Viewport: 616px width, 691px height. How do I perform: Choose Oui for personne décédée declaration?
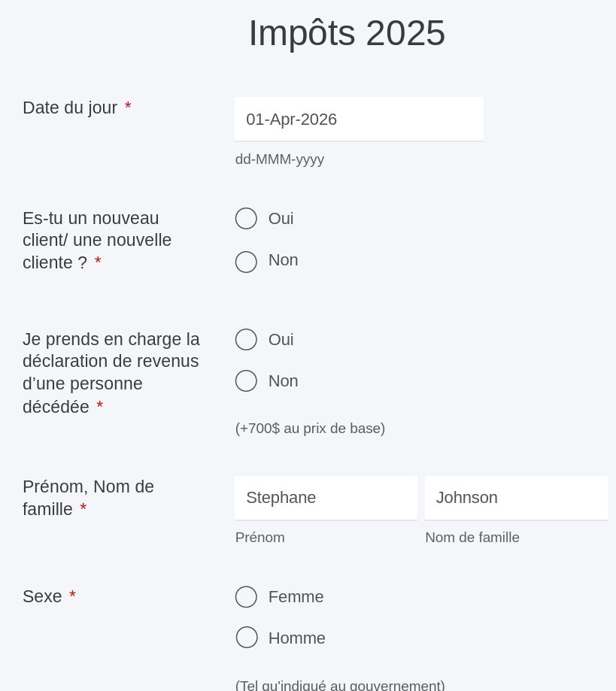coord(246,340)
